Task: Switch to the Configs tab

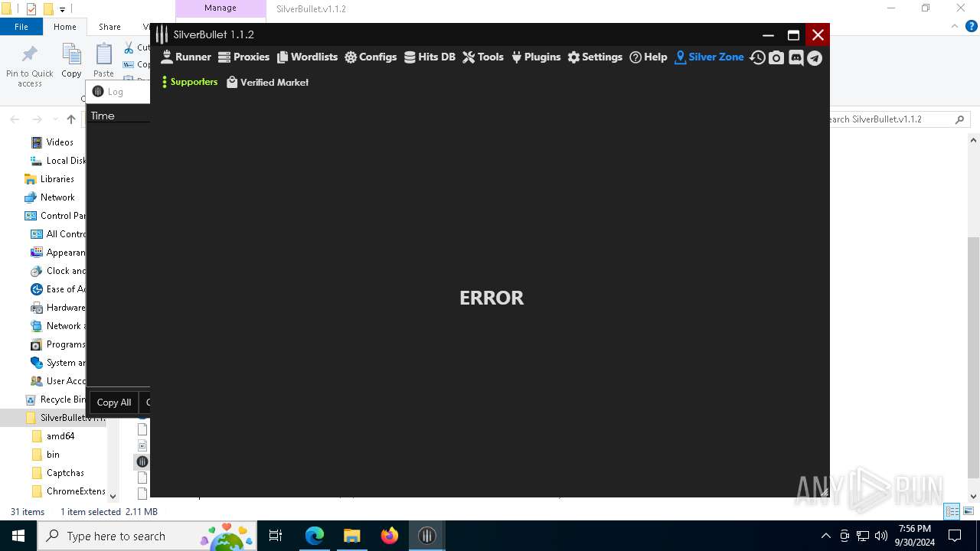Action: (x=371, y=57)
